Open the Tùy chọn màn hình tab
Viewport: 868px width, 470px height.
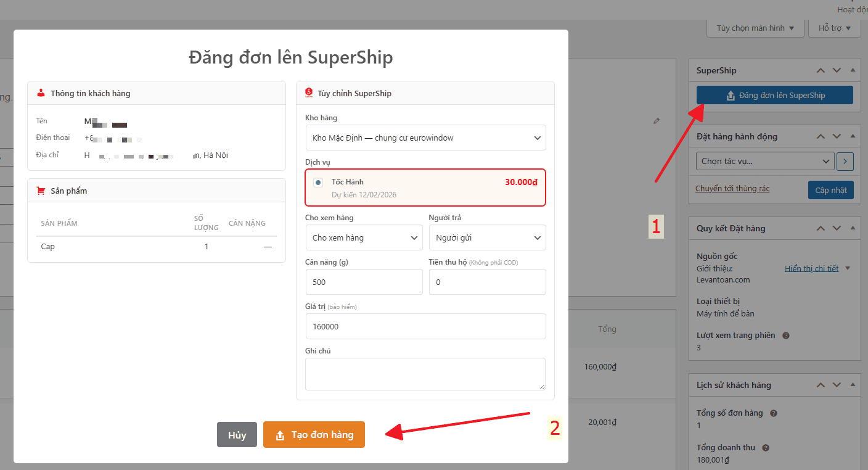click(x=755, y=28)
